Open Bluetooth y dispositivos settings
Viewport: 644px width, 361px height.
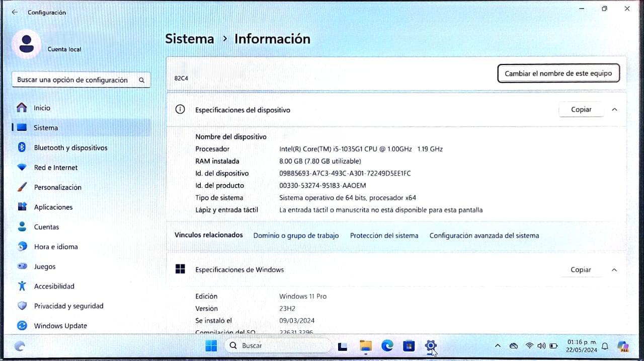[x=80, y=148]
